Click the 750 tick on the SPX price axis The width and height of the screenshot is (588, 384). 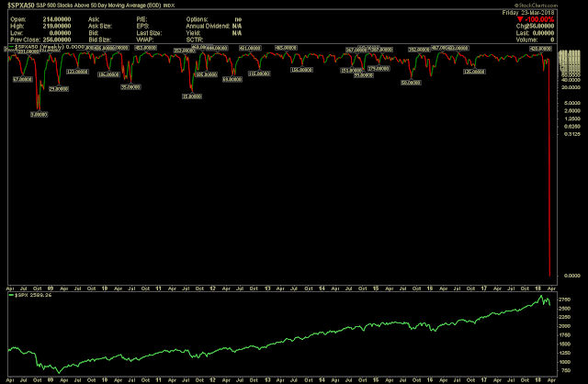(x=565, y=370)
